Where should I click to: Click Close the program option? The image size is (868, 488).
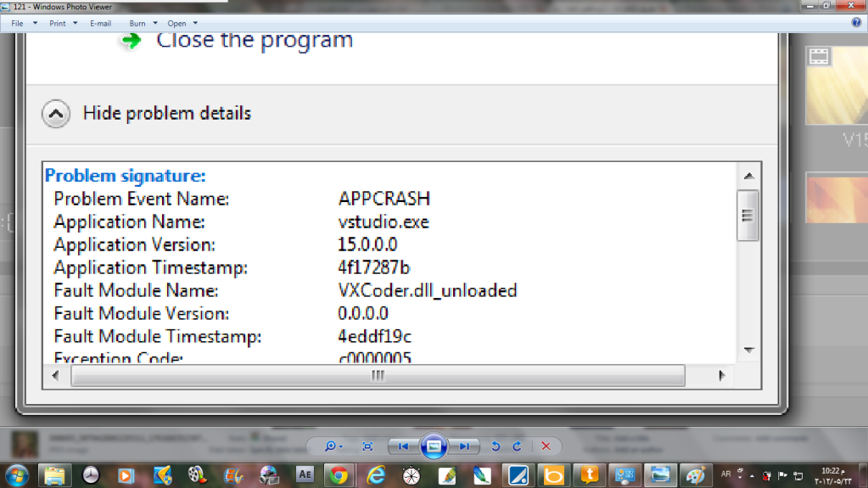click(x=254, y=41)
